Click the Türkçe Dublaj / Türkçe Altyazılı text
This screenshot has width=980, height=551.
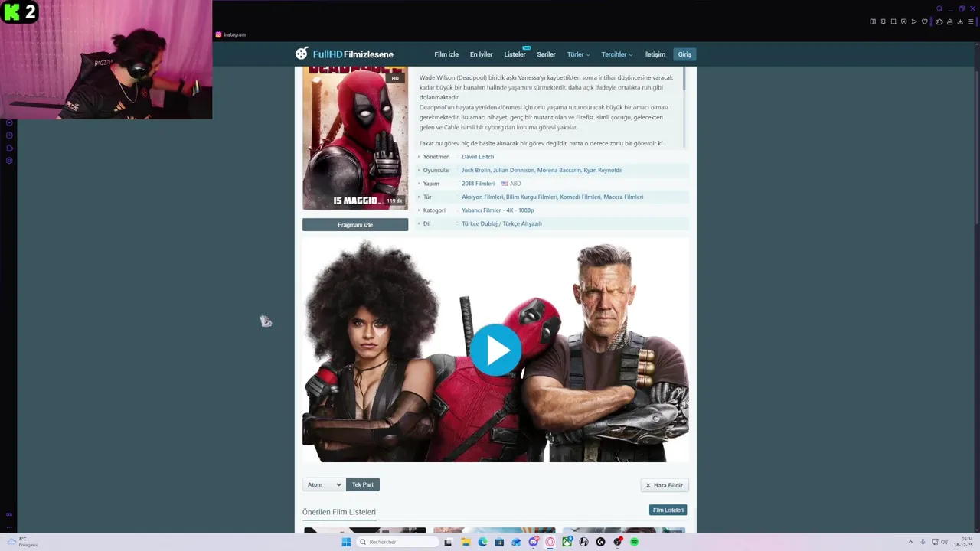501,223
